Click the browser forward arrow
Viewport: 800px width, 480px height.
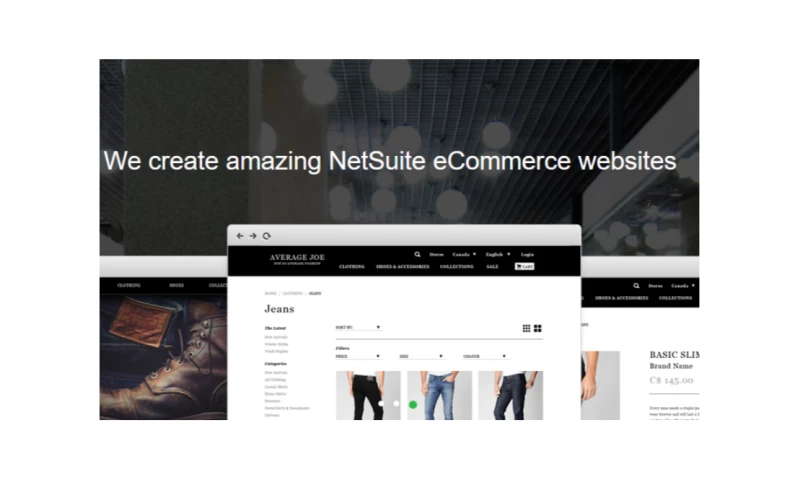[253, 236]
